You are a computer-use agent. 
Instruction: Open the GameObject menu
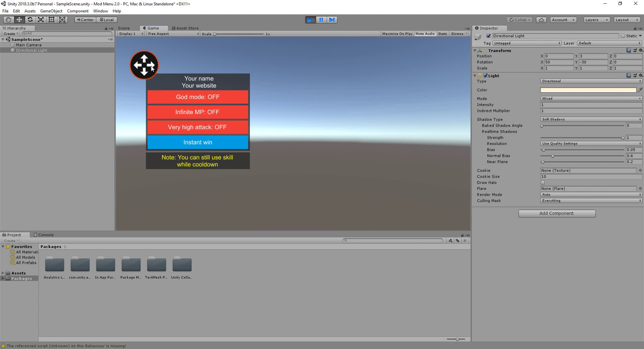pyautogui.click(x=51, y=11)
